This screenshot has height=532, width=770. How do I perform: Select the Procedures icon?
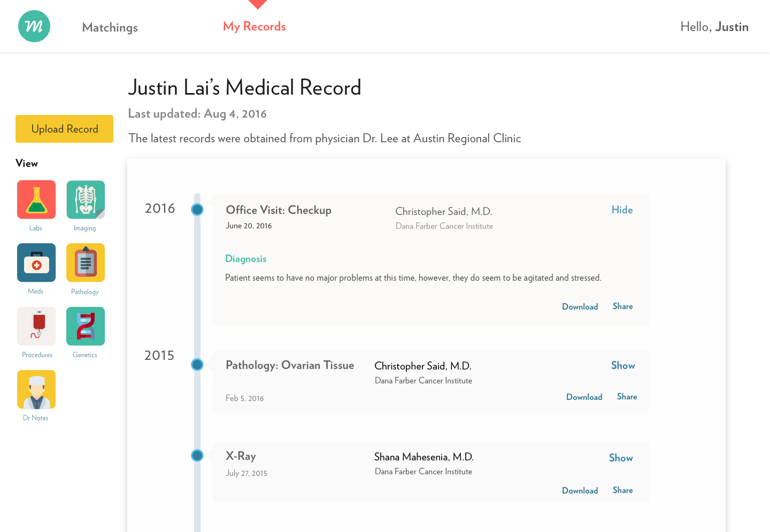(36, 326)
